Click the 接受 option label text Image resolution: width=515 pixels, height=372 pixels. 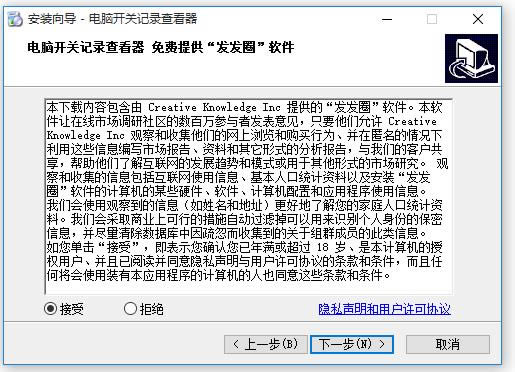(x=71, y=309)
